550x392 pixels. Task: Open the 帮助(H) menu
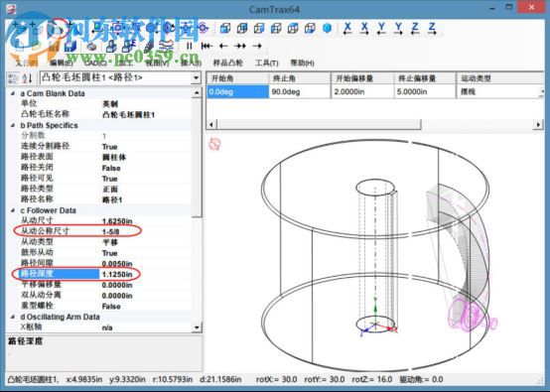pos(302,64)
